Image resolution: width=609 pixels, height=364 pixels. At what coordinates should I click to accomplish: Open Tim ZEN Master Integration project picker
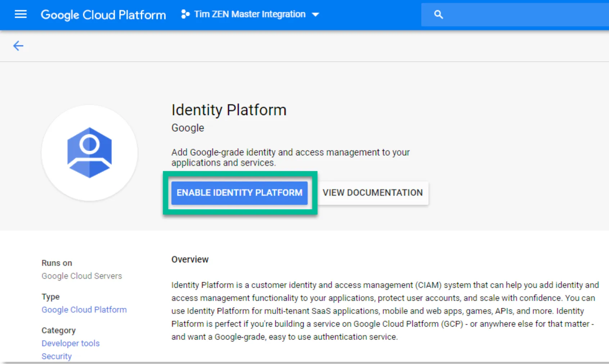[250, 14]
